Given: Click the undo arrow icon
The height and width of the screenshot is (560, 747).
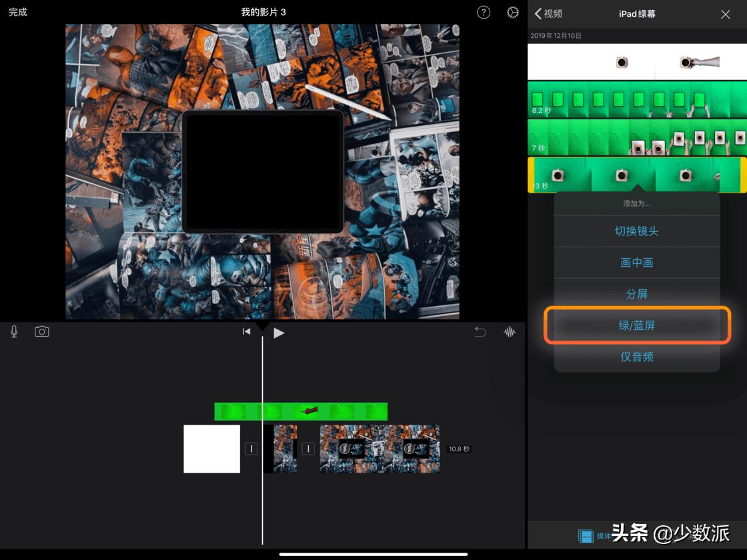Looking at the screenshot, I should [480, 331].
